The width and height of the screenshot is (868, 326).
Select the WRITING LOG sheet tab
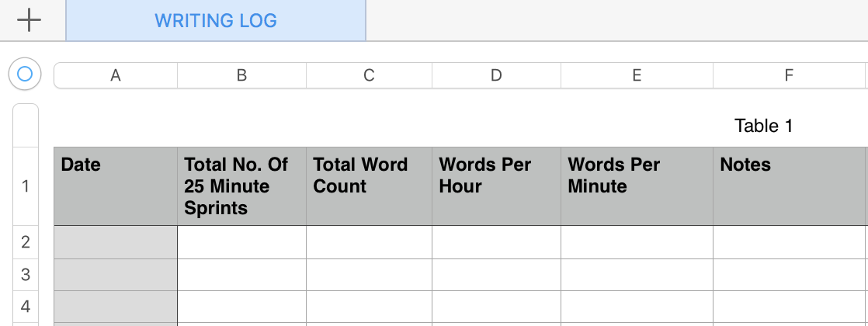[x=216, y=20]
